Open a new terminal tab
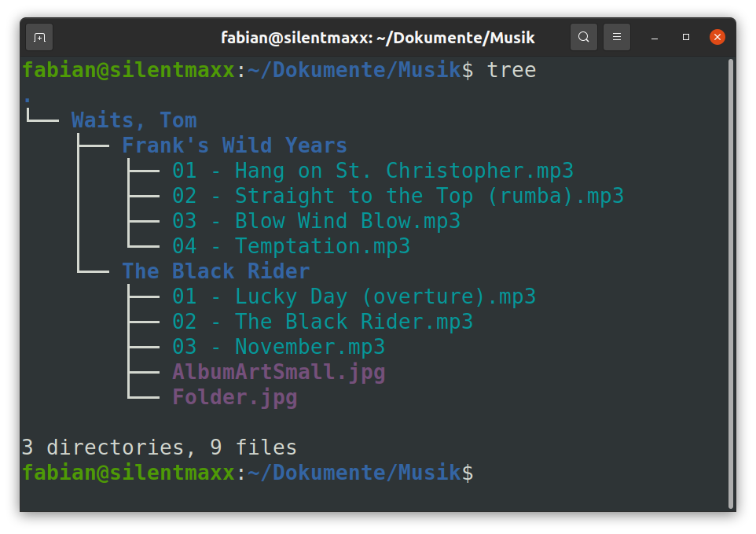Viewport: 756px width, 534px height. (x=39, y=37)
